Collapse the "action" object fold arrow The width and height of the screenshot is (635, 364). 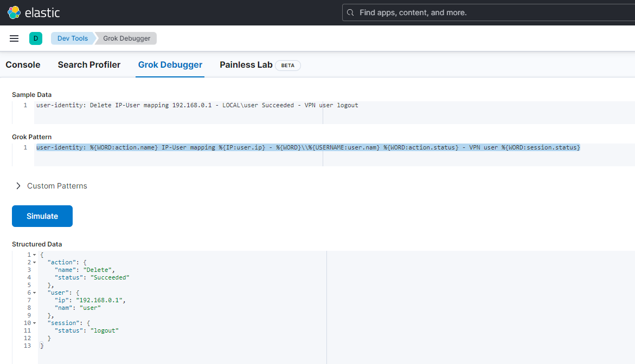click(x=34, y=263)
